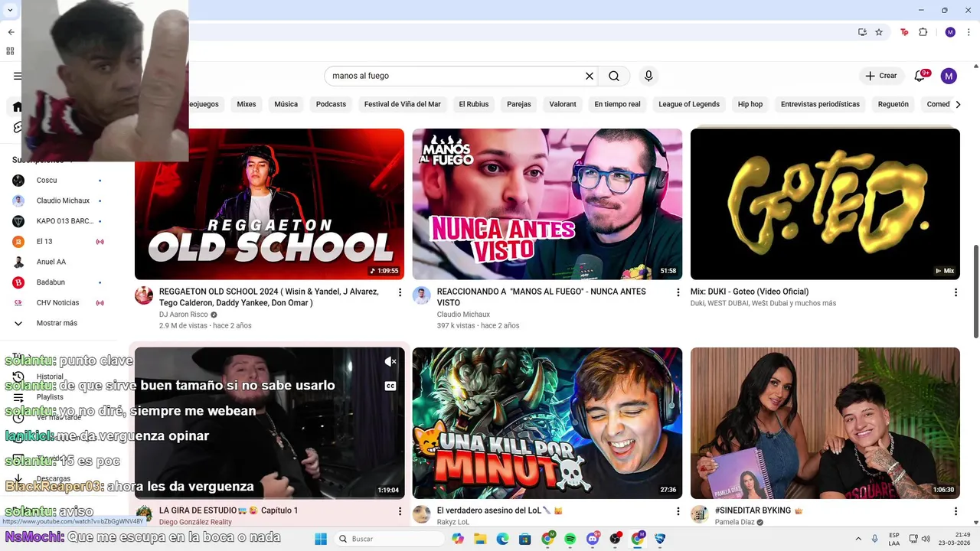
Task: Select Festival de Viña del Mar chip
Action: coord(403,104)
